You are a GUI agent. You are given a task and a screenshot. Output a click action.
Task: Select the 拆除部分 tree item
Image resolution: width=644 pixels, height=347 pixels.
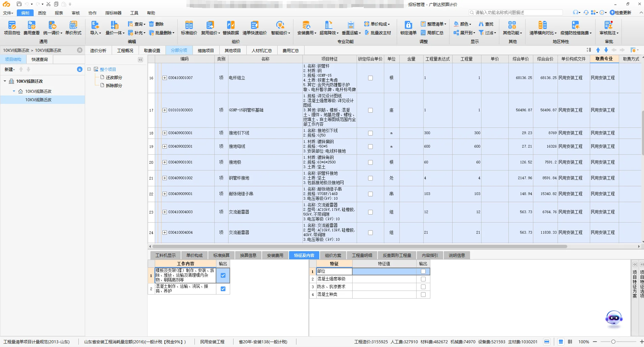click(x=114, y=86)
